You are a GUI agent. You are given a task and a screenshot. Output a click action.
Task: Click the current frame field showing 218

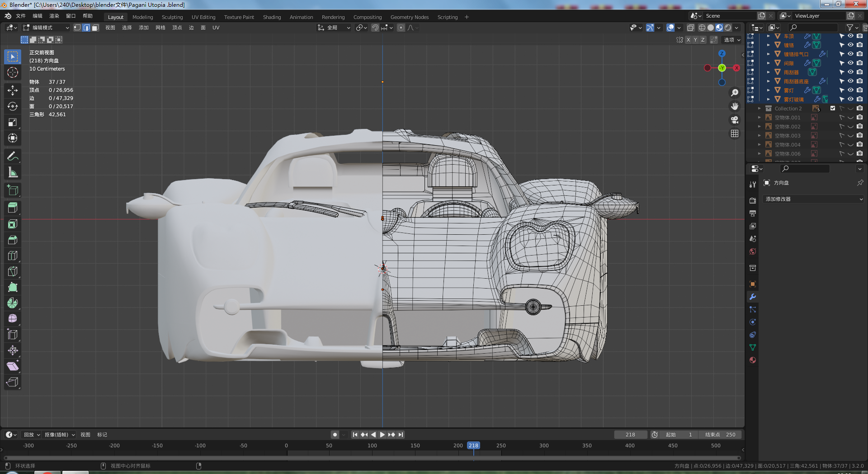click(x=630, y=435)
